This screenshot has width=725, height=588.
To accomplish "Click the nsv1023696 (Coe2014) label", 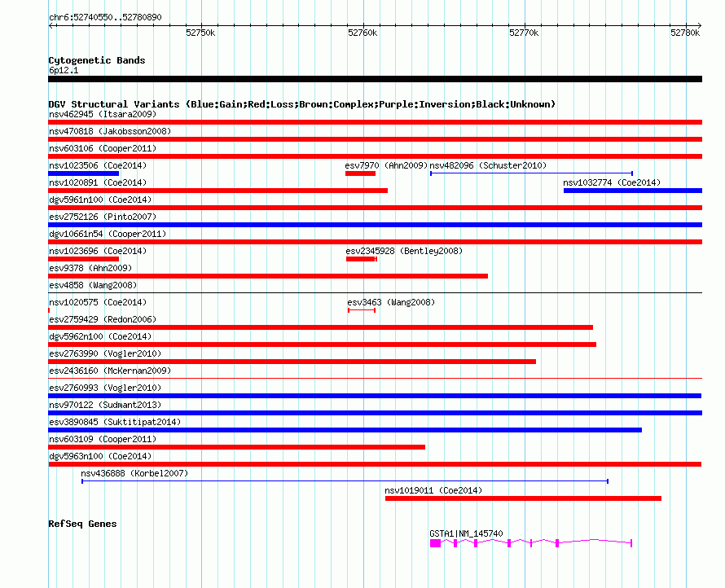I will point(98,251).
